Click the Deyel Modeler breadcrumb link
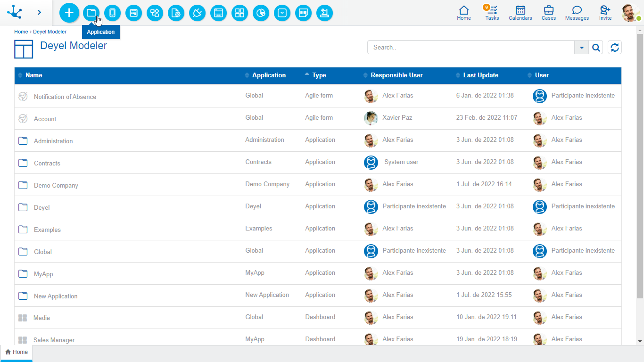This screenshot has height=362, width=644. pyautogui.click(x=50, y=32)
